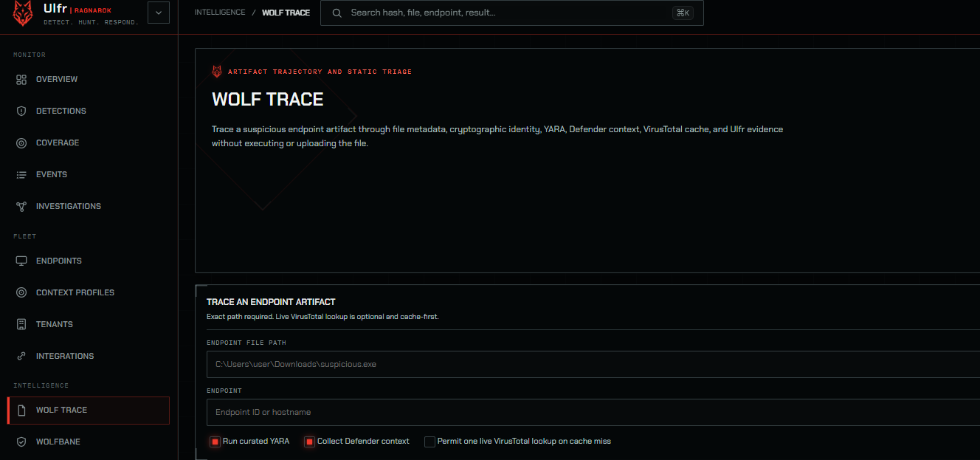Click the Overview grid icon
Image resolution: width=980 pixels, height=460 pixels.
click(21, 79)
